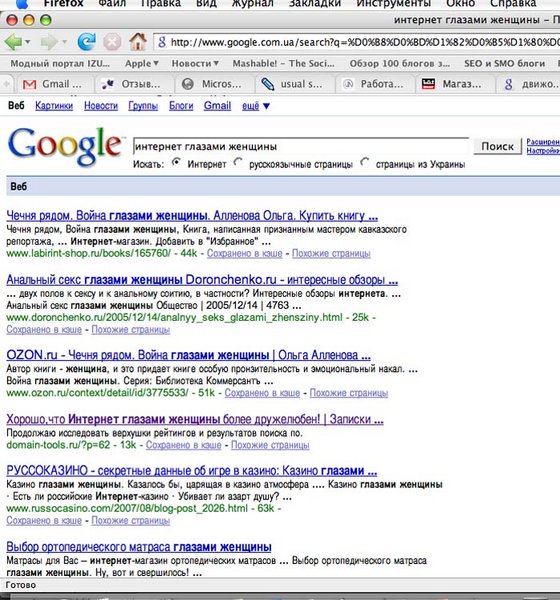
Task: Open the Обзор 100 блогов bookmark
Action: [400, 64]
